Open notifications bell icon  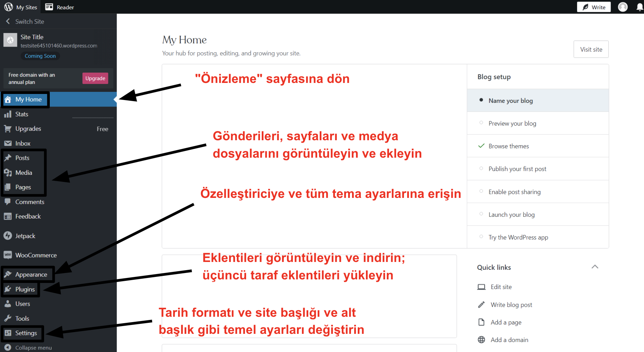tap(640, 7)
